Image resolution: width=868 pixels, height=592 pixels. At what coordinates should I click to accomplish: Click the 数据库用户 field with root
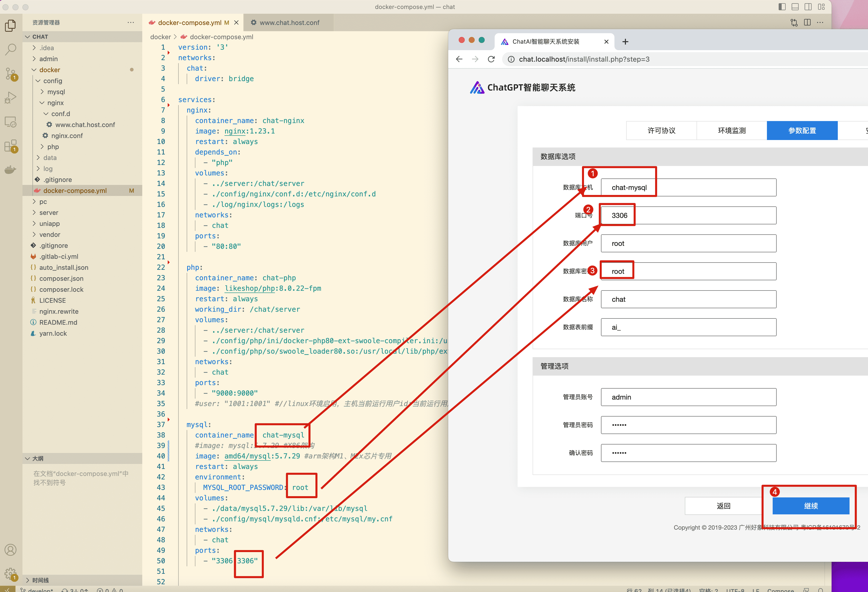click(688, 244)
